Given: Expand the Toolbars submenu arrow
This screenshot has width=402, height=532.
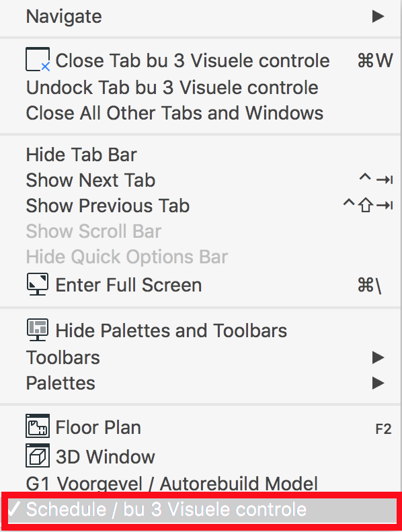Looking at the screenshot, I should coord(378,357).
